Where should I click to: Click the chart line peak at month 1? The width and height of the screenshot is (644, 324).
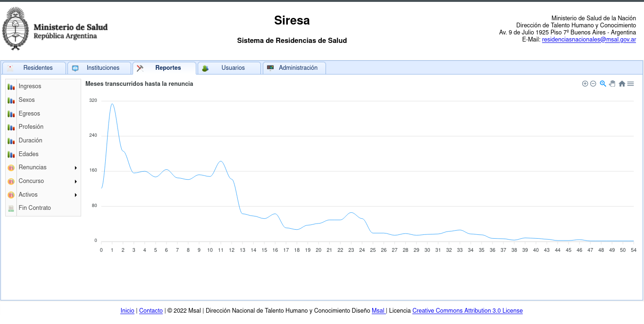[112, 104]
